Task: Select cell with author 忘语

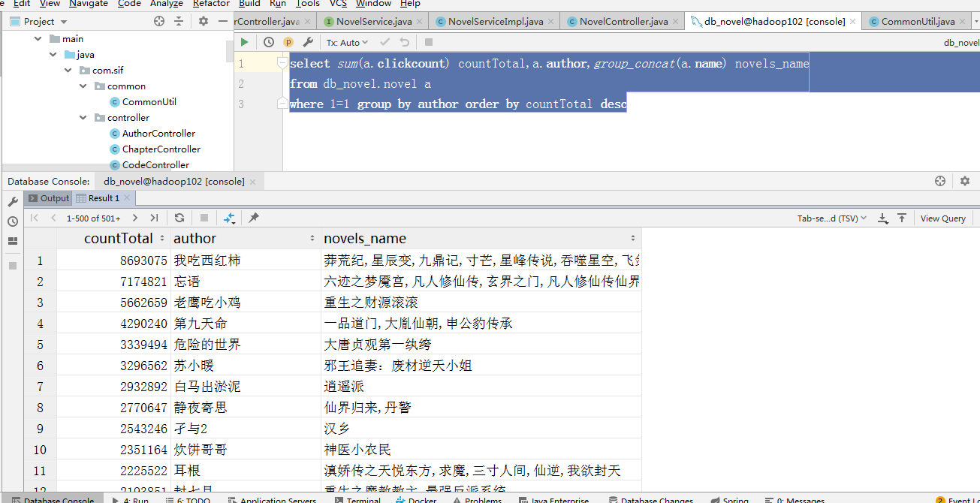Action: pos(246,282)
